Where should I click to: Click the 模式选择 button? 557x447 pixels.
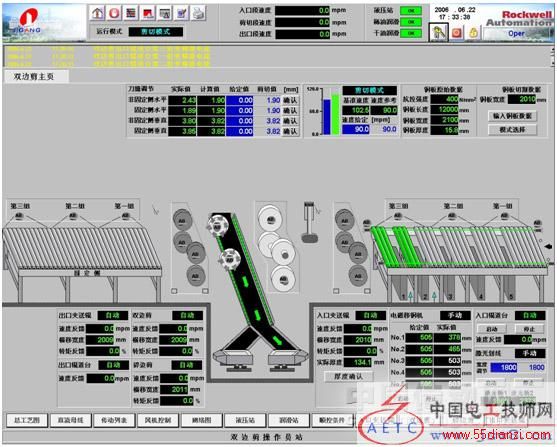[x=512, y=130]
